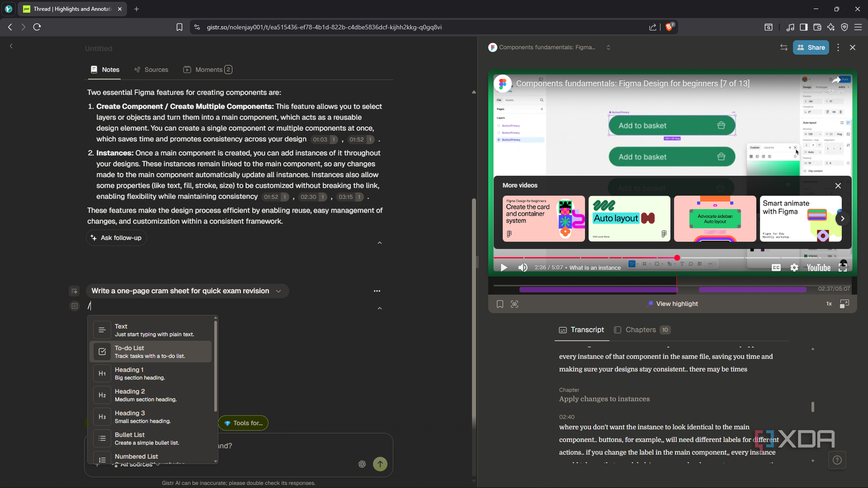Open the Brave VPN shield icon
The image size is (868, 488).
[845, 27]
